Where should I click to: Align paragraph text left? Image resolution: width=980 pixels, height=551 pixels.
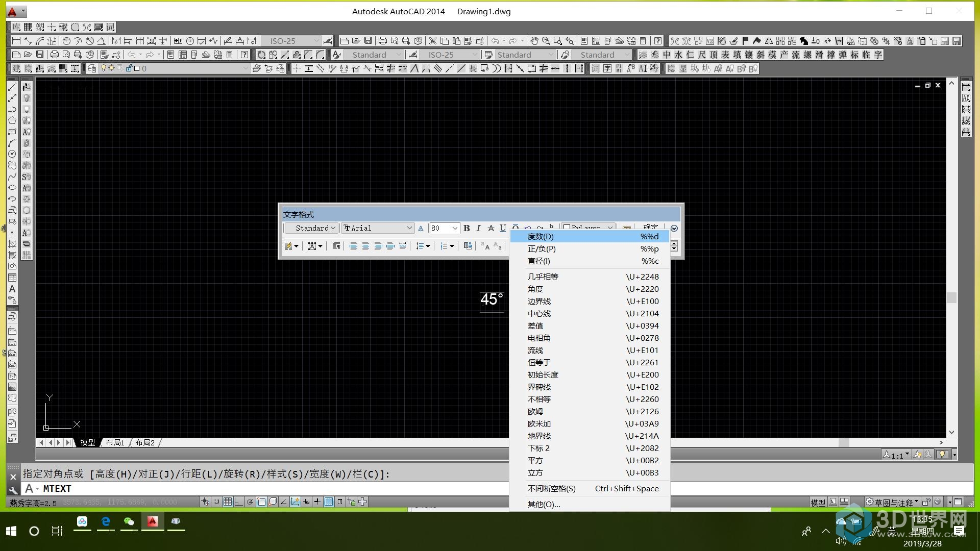pos(353,246)
